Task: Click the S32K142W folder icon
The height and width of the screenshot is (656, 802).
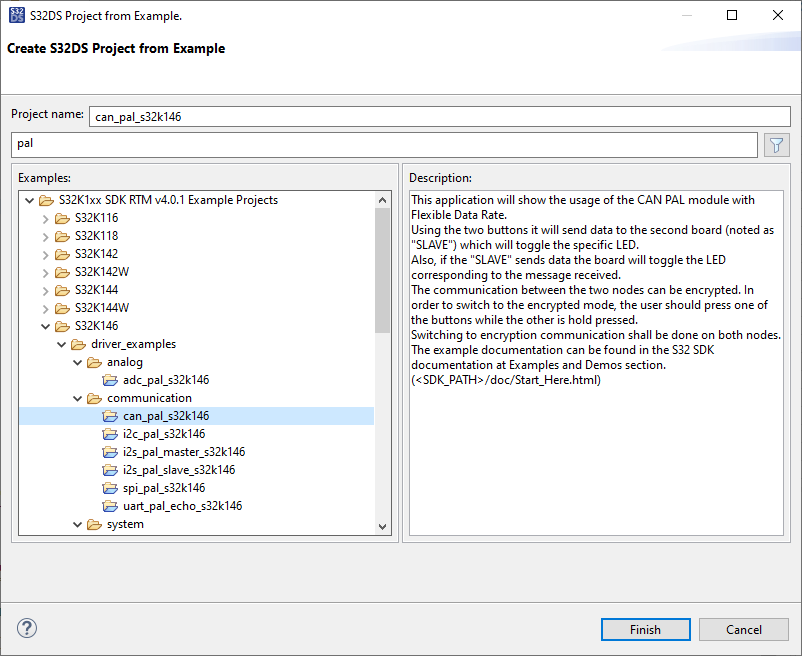Action: coord(62,272)
